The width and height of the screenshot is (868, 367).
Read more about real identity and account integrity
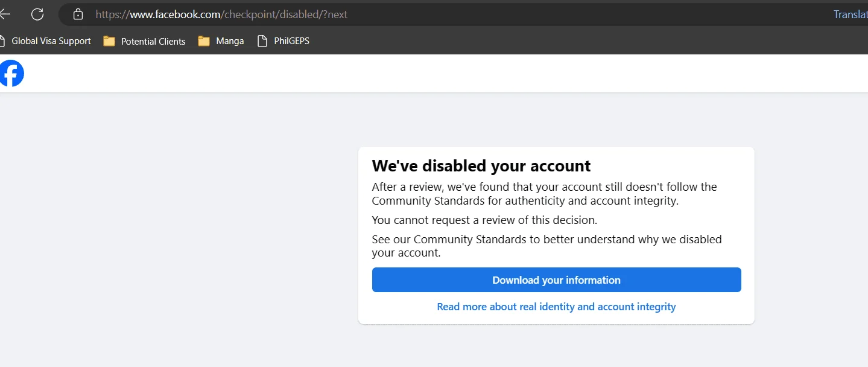556,307
